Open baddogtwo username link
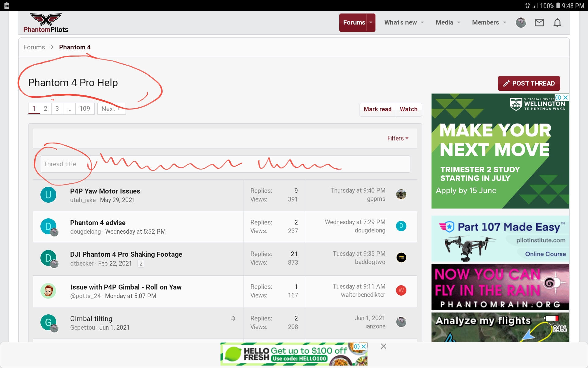Screen dimensions: 588x368 click(x=370, y=262)
